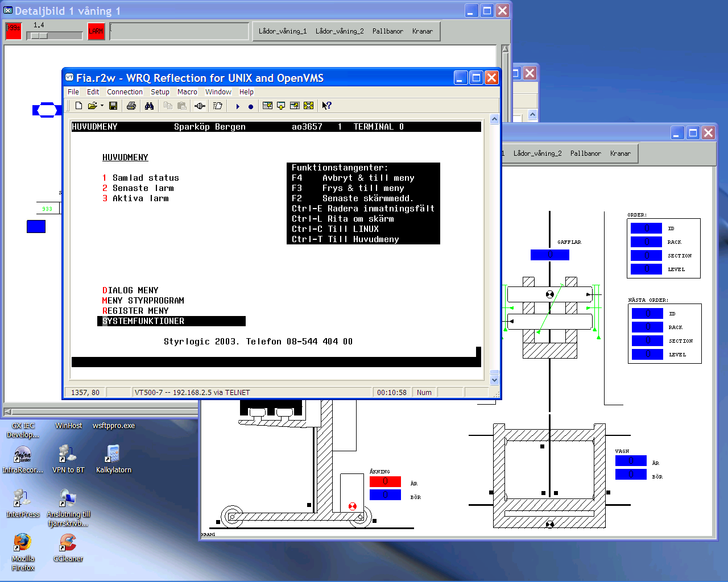Open the VPN to BT desktop icon

click(x=68, y=459)
